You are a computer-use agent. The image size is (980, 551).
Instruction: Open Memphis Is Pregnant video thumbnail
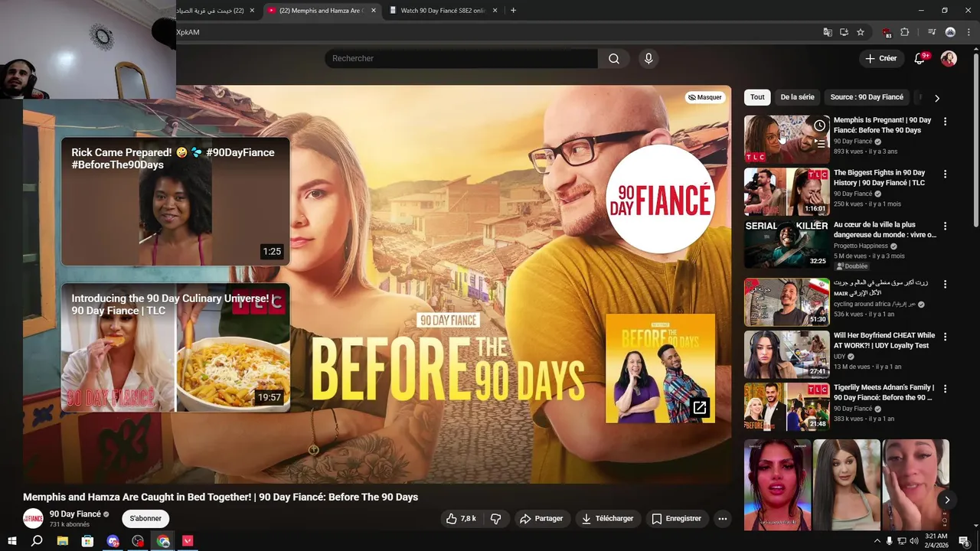(x=786, y=139)
